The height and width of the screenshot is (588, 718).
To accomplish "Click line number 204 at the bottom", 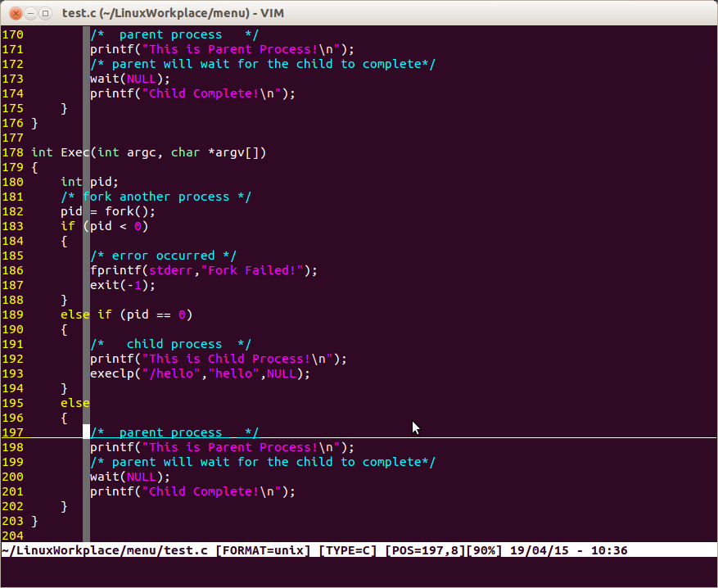I will coord(12,536).
